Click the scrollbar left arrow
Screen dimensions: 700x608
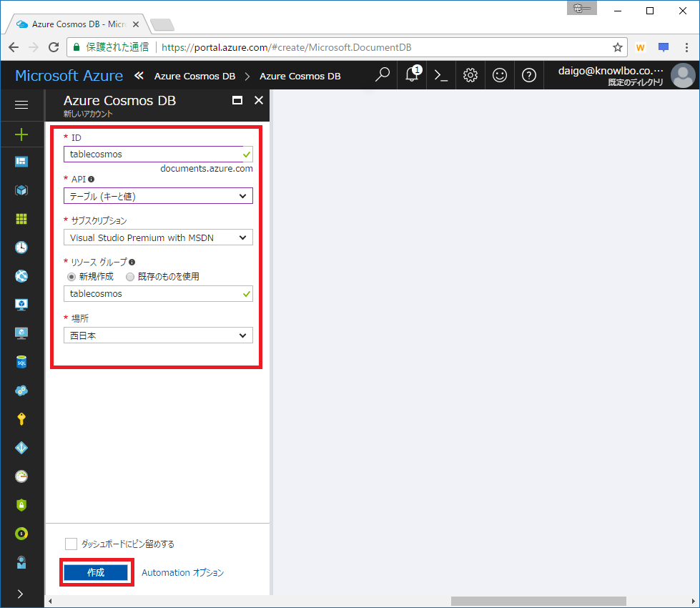point(50,601)
